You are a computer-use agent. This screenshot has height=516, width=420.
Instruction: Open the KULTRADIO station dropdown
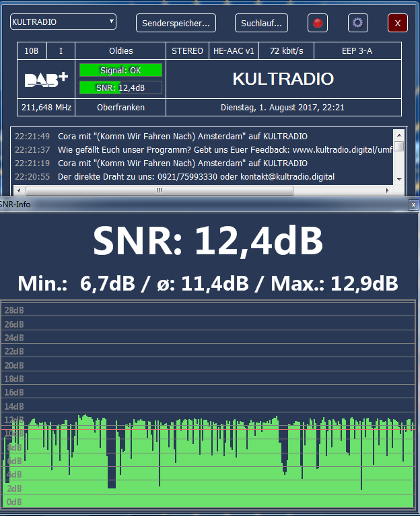[63, 22]
